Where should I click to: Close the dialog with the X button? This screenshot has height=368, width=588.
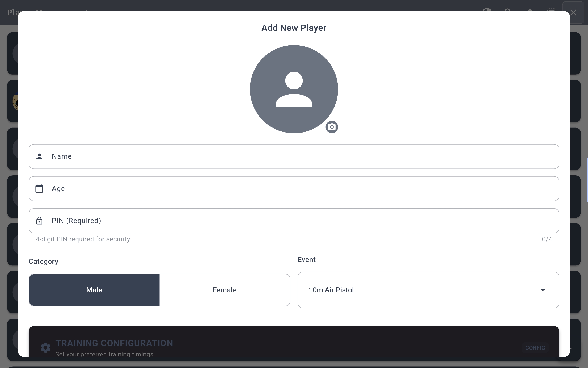coord(573,13)
